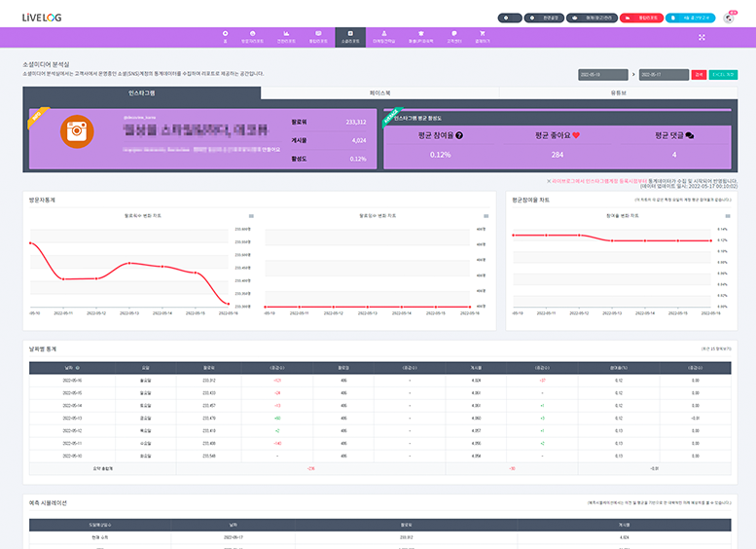Click the third dark pill button with cloud icon

[x=593, y=18]
